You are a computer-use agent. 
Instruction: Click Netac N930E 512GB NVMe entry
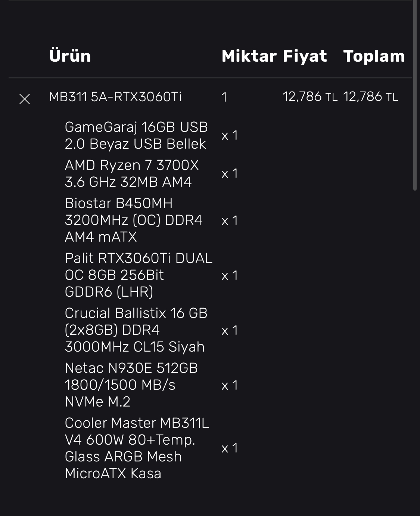[x=131, y=385]
